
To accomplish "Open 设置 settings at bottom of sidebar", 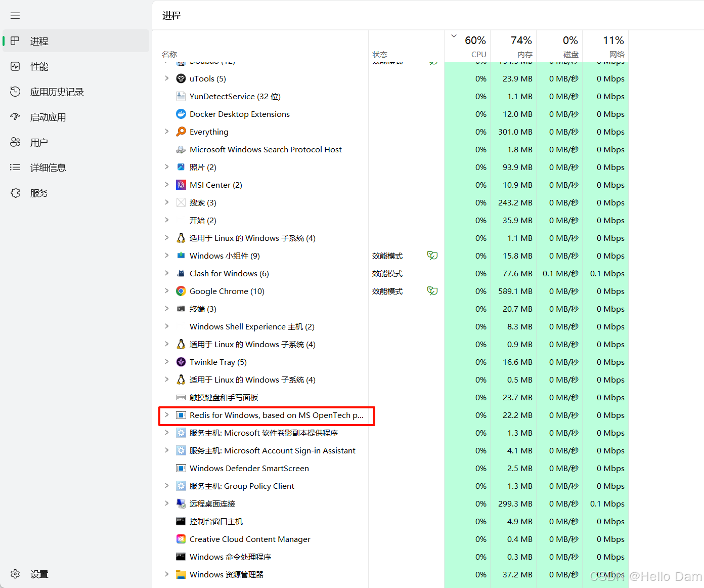I will point(39,574).
